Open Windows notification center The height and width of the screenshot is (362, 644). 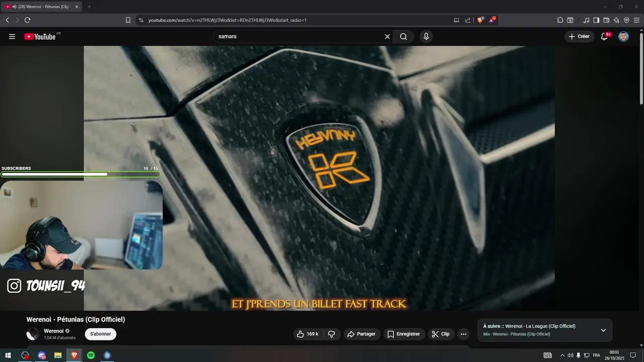point(633,355)
